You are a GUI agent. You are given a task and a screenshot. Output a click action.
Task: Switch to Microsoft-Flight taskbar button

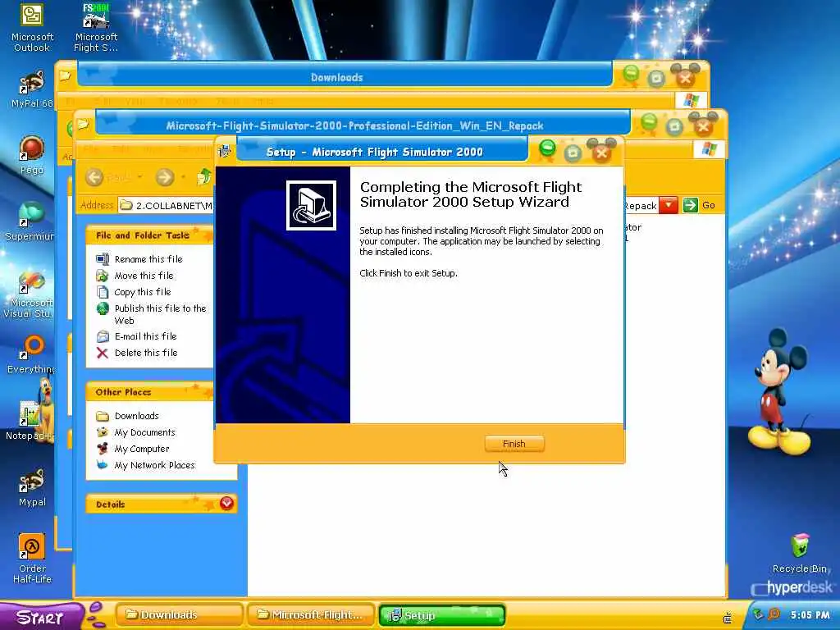click(311, 615)
